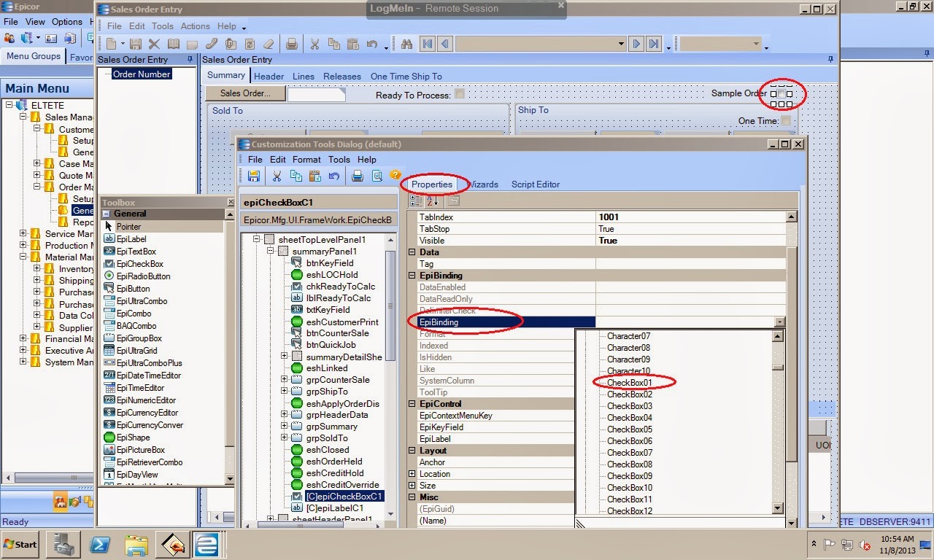Click the Sales Order... button
Screen dimensions: 934x560
[x=244, y=93]
